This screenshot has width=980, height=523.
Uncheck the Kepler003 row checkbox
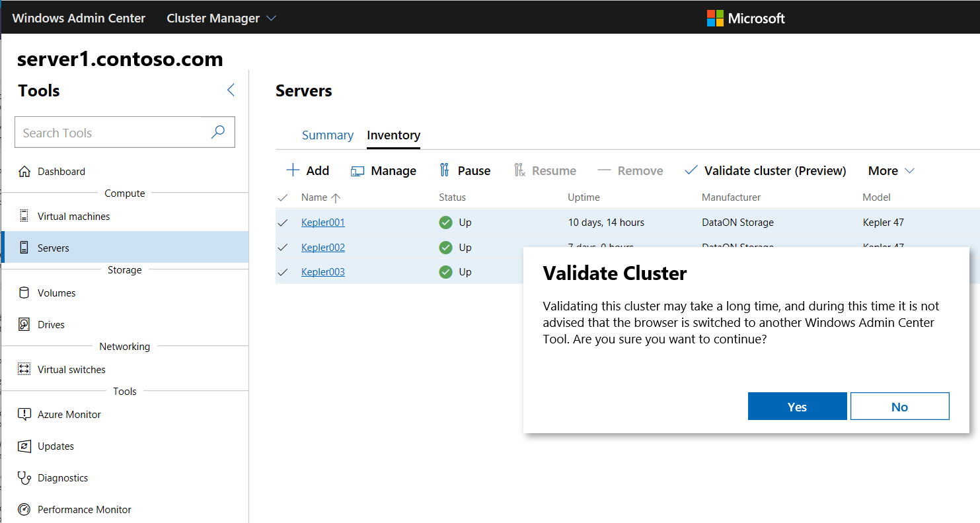[283, 271]
